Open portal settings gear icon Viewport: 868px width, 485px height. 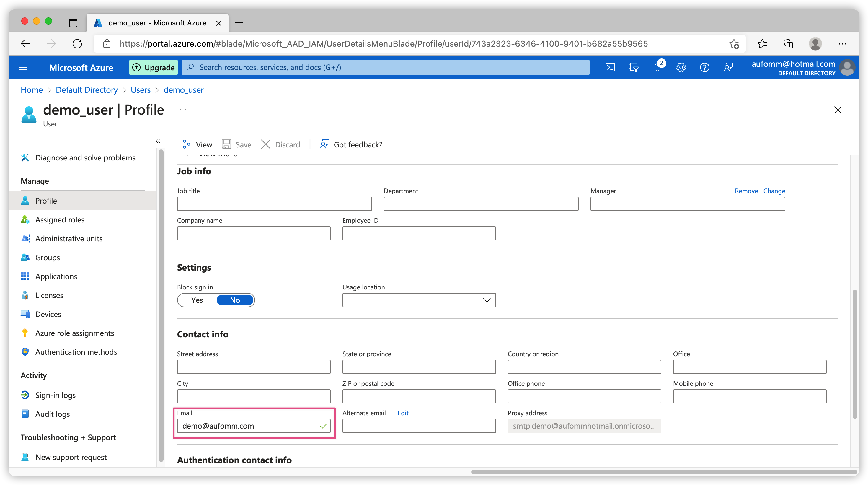point(681,67)
